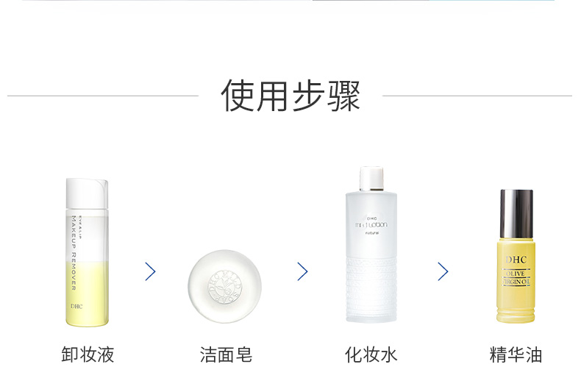Click the makeup remover bottle image
This screenshot has height=392, width=581.
click(x=87, y=252)
